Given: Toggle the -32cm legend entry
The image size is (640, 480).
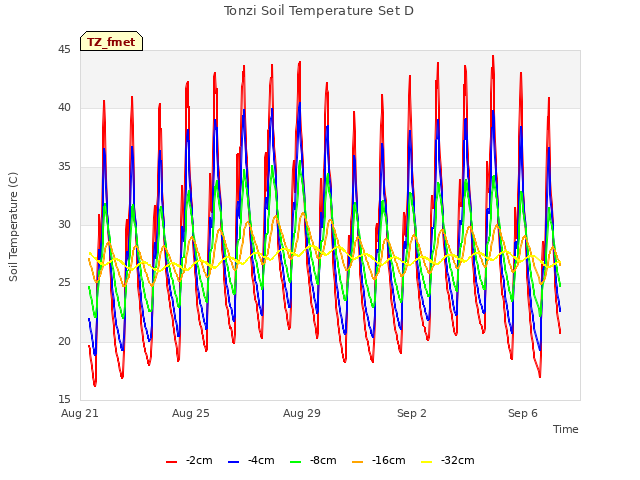Looking at the screenshot, I should pos(447,461).
